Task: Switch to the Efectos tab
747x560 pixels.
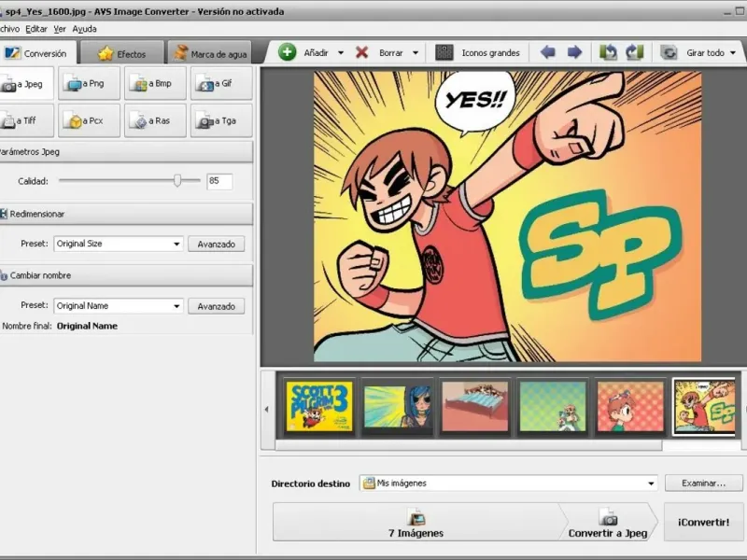Action: click(122, 54)
